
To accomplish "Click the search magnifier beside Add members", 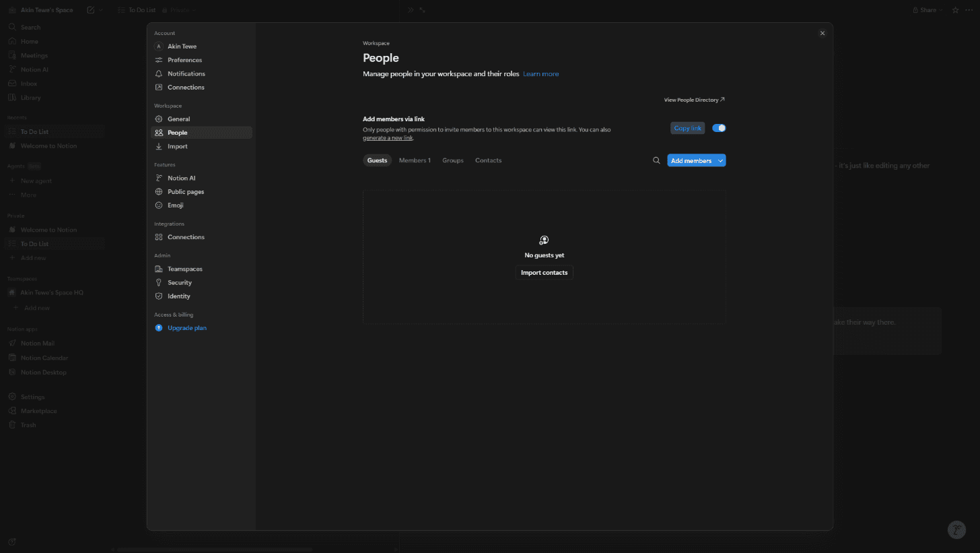I will coord(656,160).
